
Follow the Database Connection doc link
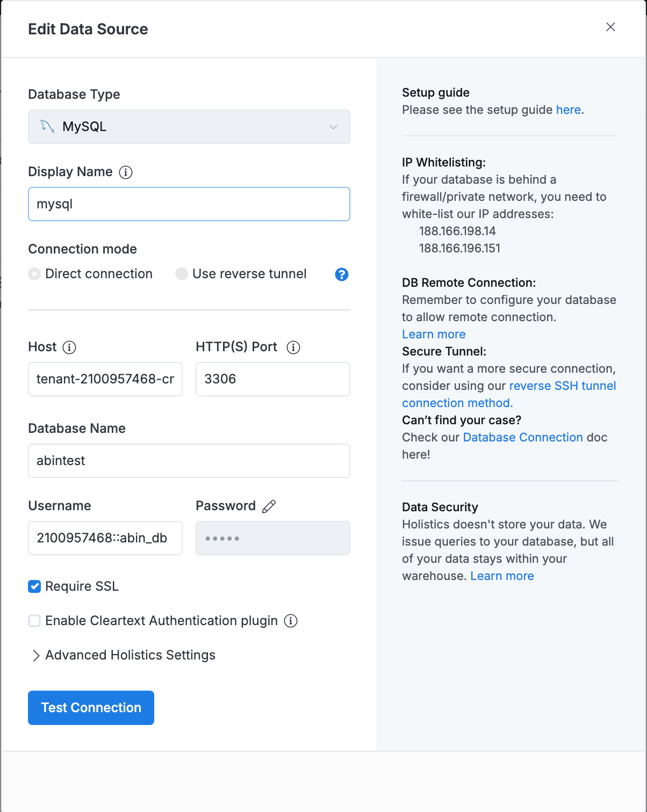[x=523, y=437]
